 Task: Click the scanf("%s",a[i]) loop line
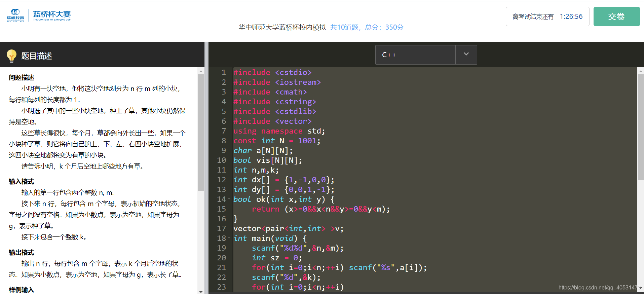click(x=339, y=267)
